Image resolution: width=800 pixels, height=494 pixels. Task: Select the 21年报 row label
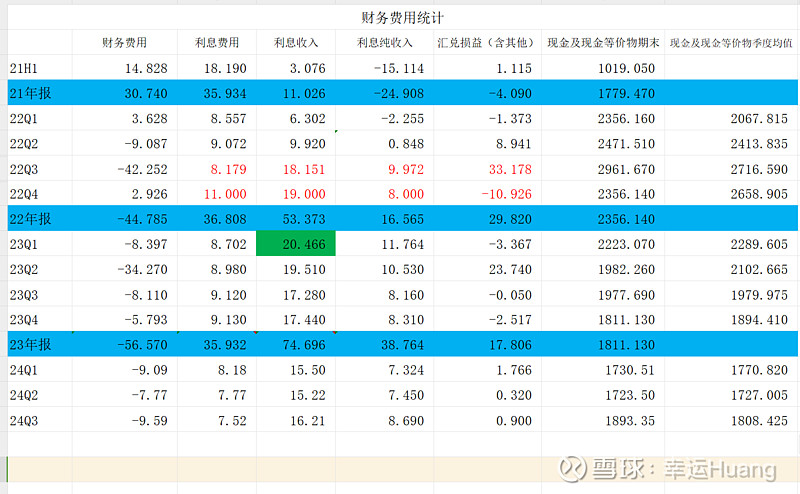point(30,93)
